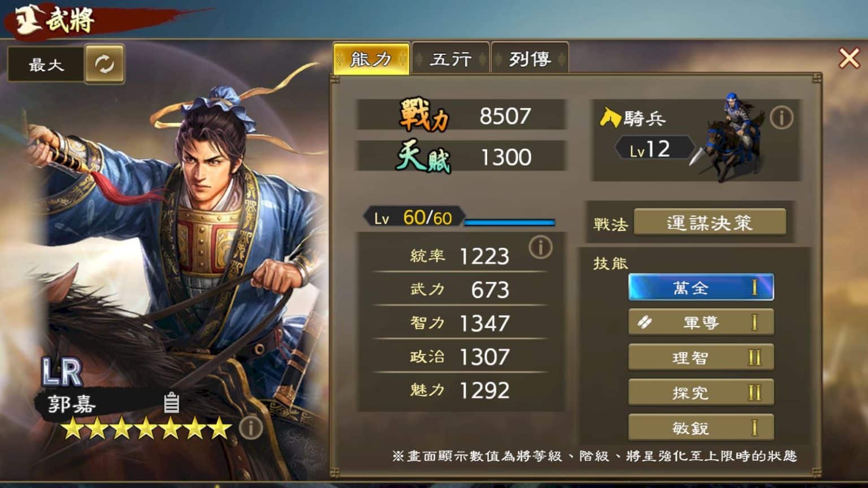Select the 萬全 skill
The image size is (868, 488).
coord(701,287)
